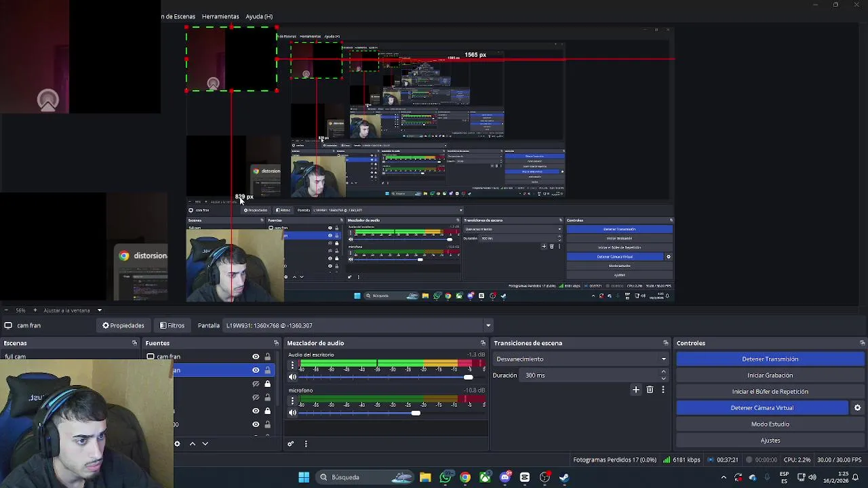868x488 pixels.
Task: Mute the Audio del escritorio speaker icon
Action: pos(293,377)
